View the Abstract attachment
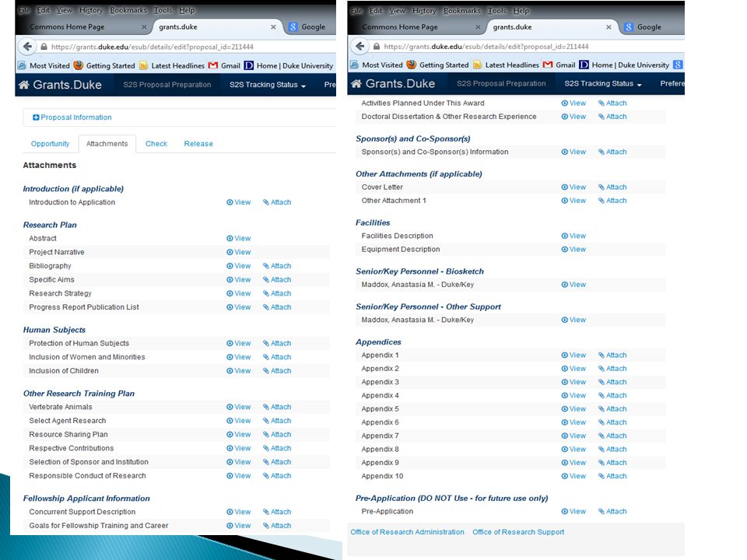The width and height of the screenshot is (747, 560). pyautogui.click(x=239, y=238)
